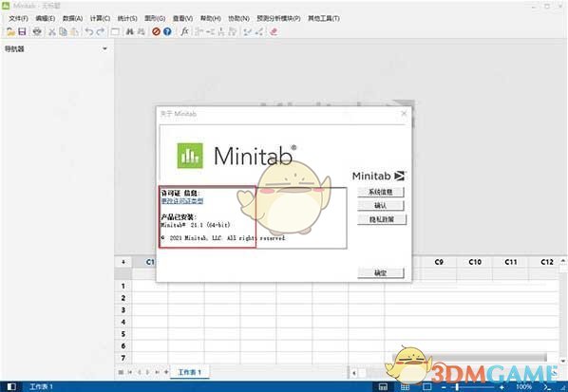Image resolution: width=568 pixels, height=392 pixels.
Task: Click the red Cancel circle icon
Action: pyautogui.click(x=156, y=32)
